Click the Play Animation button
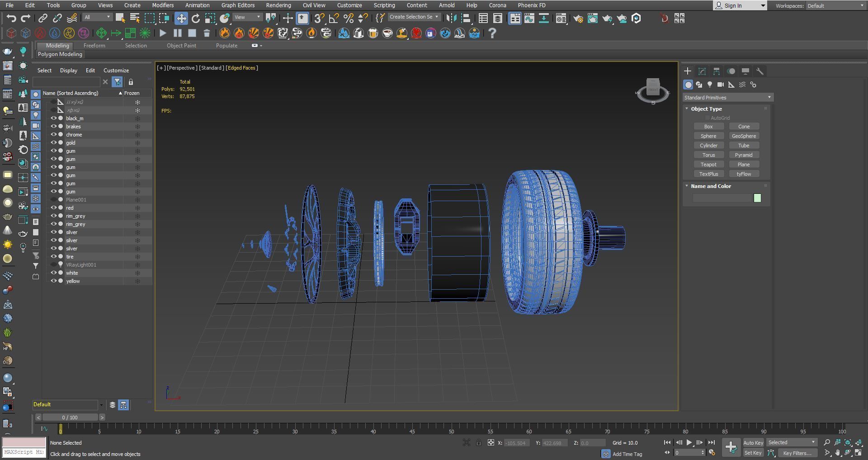868x460 pixels. click(x=689, y=442)
